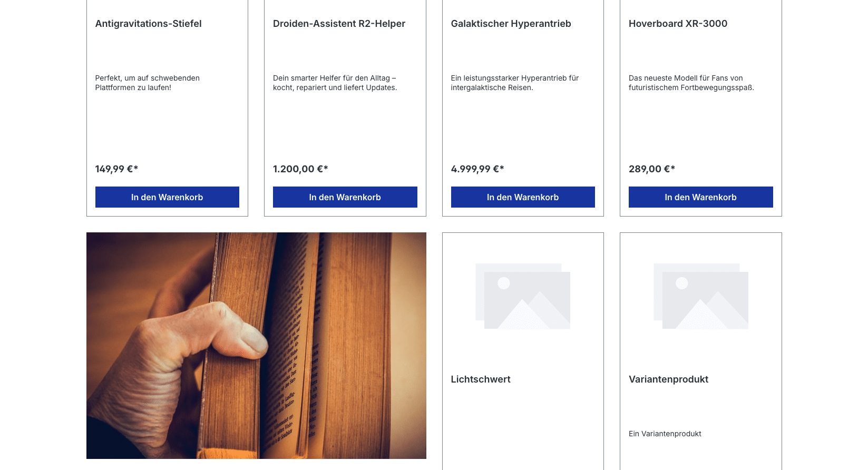
Task: Click the Hyperantrieb description about intergalaktische Reisen
Action: coord(515,83)
